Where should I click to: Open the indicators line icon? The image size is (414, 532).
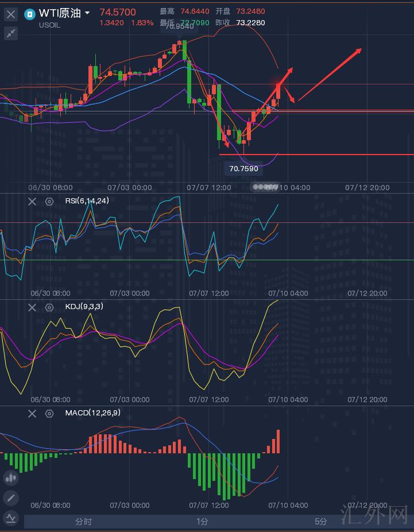coord(10,519)
